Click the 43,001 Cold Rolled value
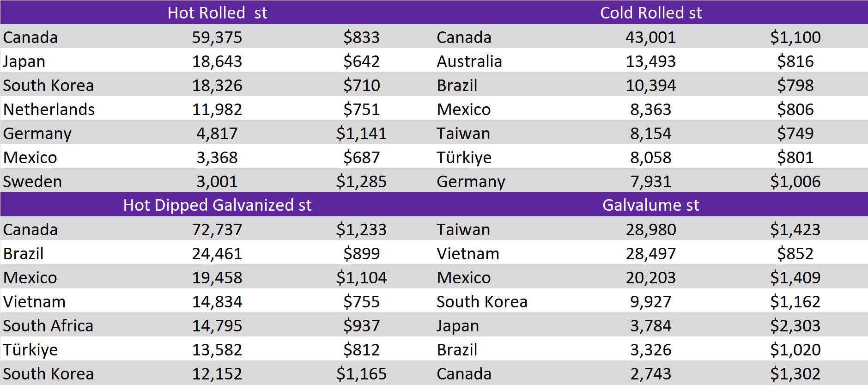 coord(650,37)
